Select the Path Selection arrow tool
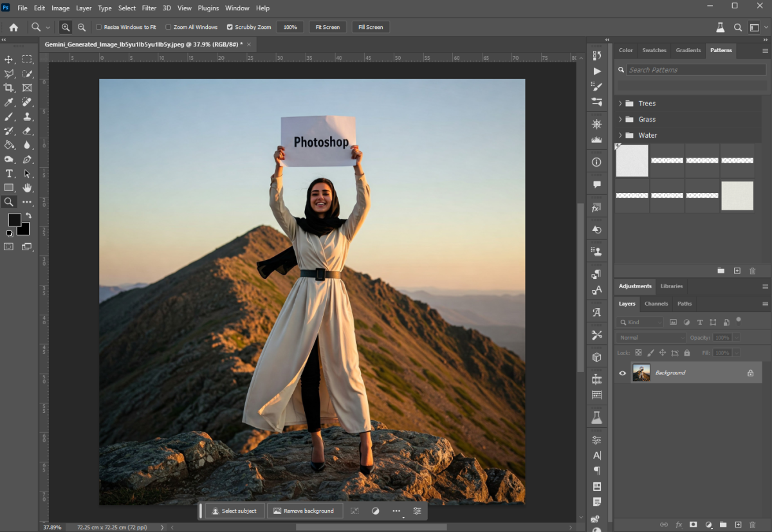The image size is (772, 532). click(27, 173)
